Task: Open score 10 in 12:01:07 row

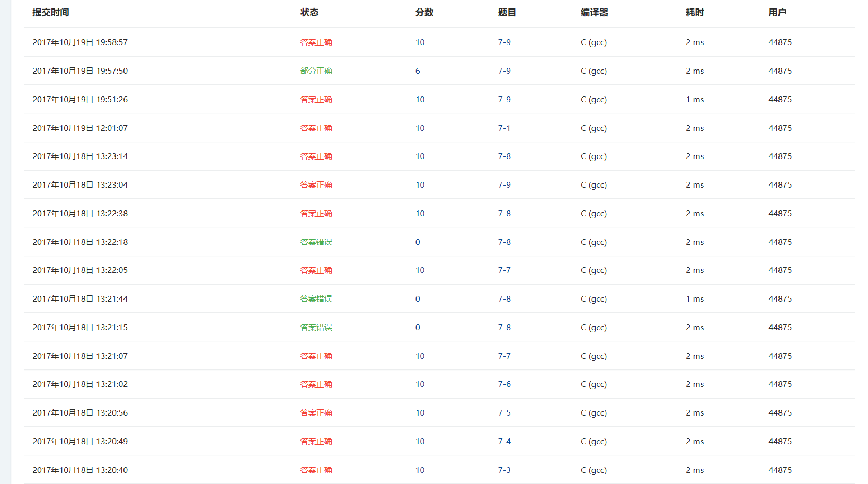Action: pos(420,128)
